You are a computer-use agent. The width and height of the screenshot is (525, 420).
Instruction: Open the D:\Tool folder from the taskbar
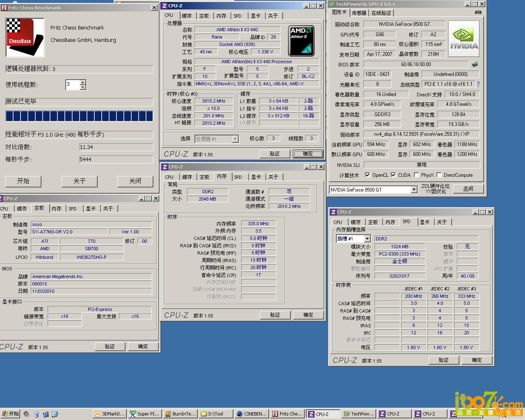[215, 414]
